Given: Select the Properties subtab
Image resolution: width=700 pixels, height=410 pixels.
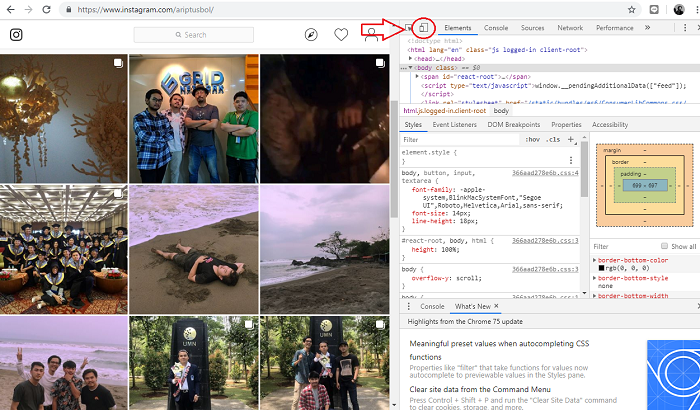Looking at the screenshot, I should [566, 125].
